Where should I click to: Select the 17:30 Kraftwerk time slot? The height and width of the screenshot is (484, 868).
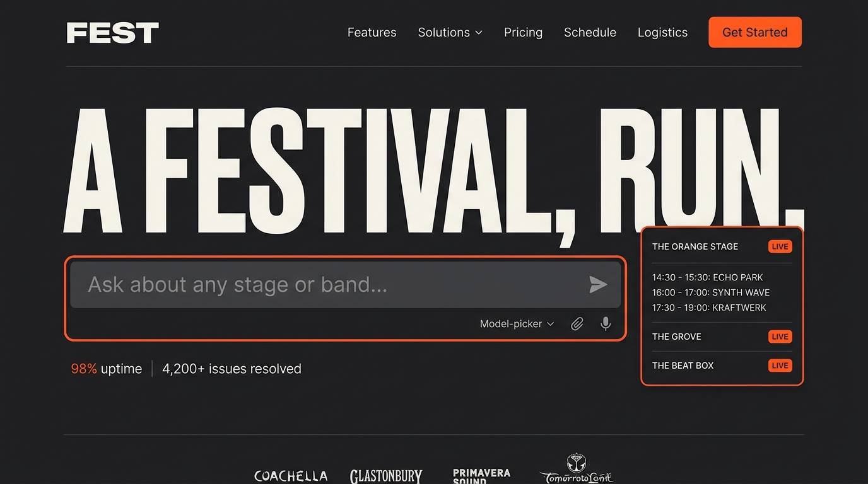tap(709, 308)
